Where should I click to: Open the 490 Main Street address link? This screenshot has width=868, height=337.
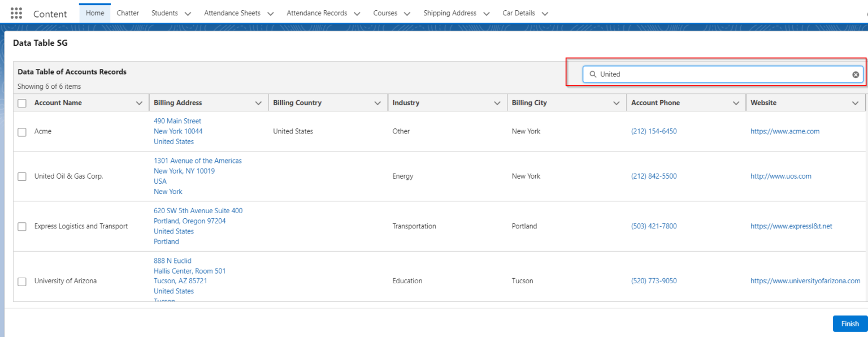tap(177, 121)
